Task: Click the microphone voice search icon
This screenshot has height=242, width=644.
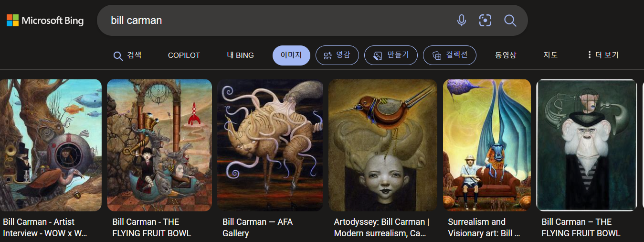Action: 461,21
